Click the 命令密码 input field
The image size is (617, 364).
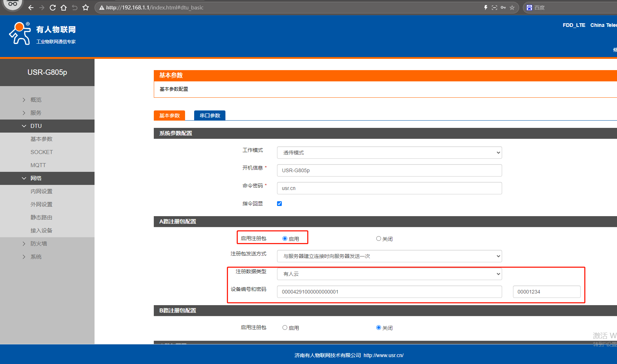tap(389, 188)
